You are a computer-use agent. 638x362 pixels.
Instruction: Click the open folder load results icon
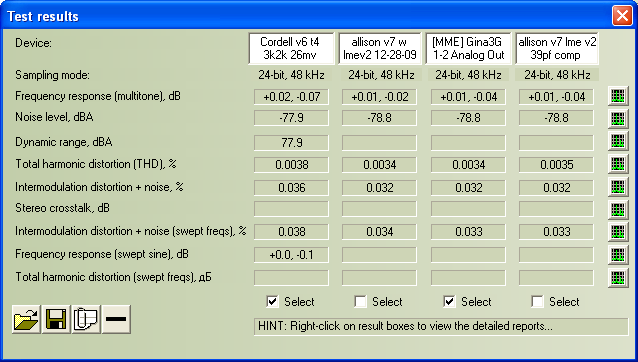tap(26, 319)
